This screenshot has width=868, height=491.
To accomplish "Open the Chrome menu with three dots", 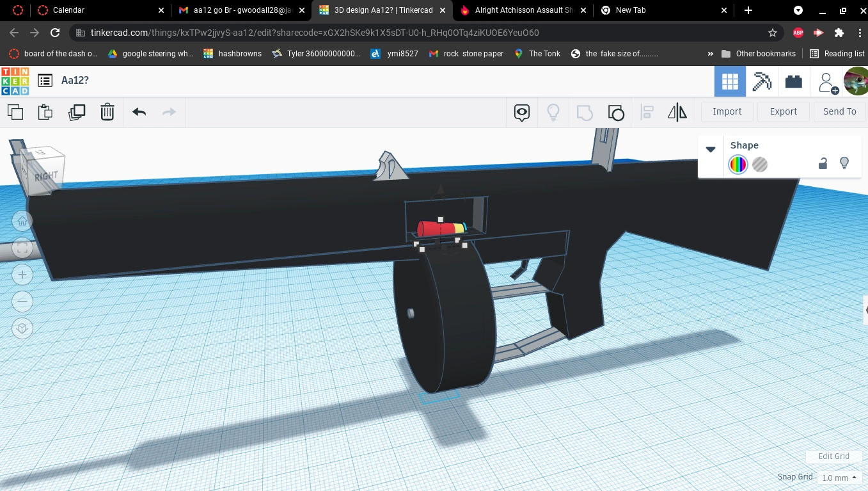I will [x=860, y=33].
